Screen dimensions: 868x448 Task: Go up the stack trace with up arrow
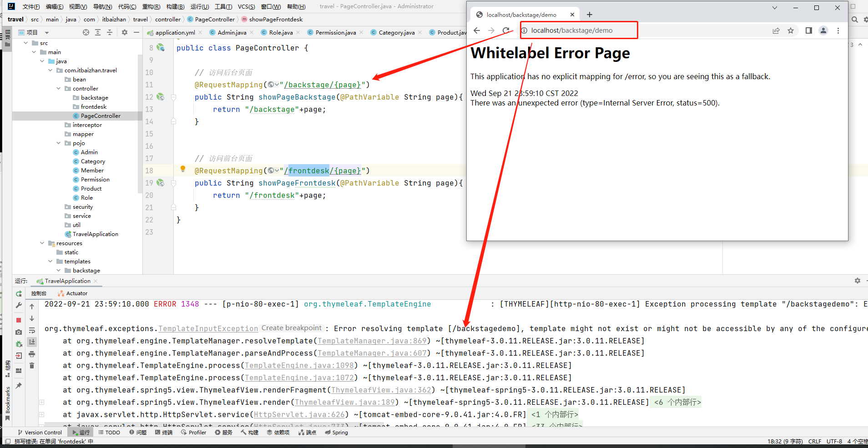click(32, 307)
